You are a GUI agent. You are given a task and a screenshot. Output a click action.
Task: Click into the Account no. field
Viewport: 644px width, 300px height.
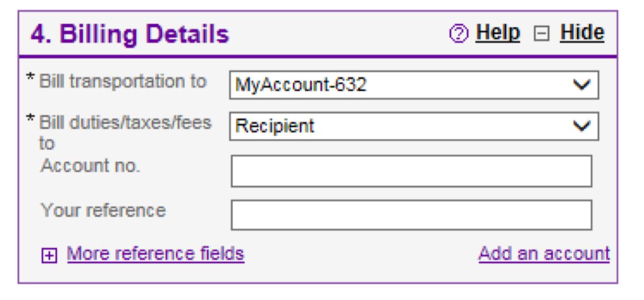[411, 171]
